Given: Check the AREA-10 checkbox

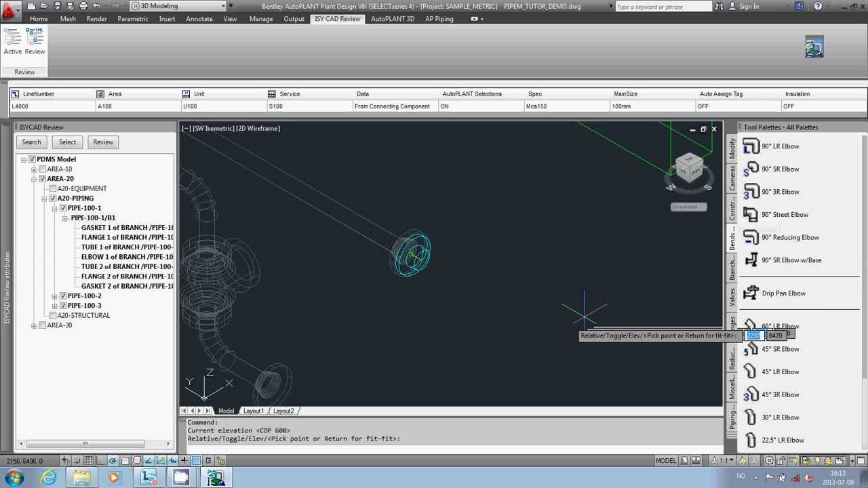Looking at the screenshot, I should coord(42,169).
